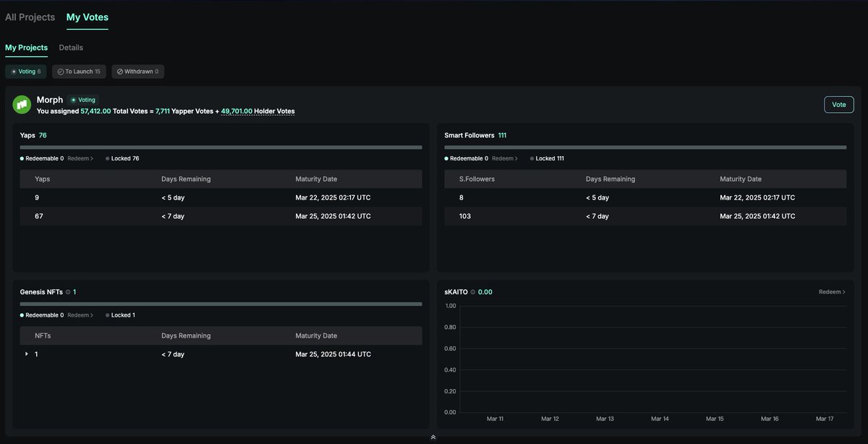868x444 pixels.
Task: Select the Yaps row with 67 yaps
Action: coord(221,216)
